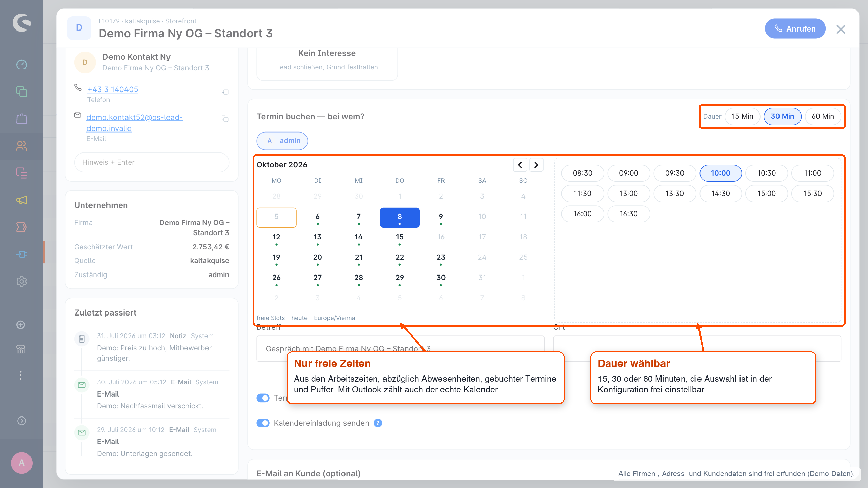868x488 pixels.
Task: Open the settings gear icon in sidebar
Action: pos(22,281)
